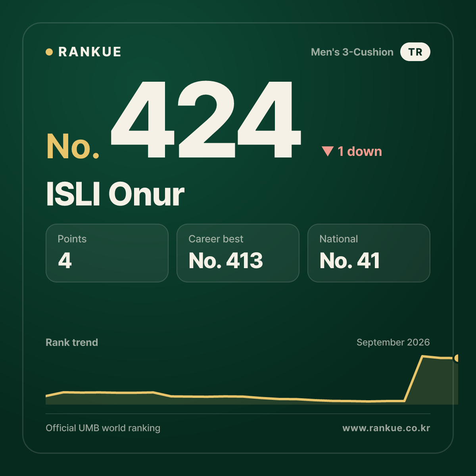Viewport: 476px width, 476px height.
Task: Click the red down-triangle indicator
Action: tap(328, 151)
